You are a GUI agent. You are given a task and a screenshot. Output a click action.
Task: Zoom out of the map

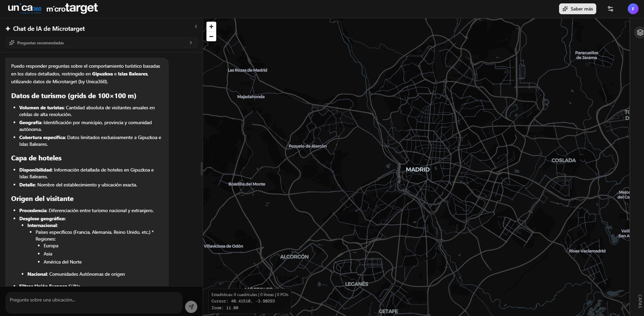pos(211,37)
